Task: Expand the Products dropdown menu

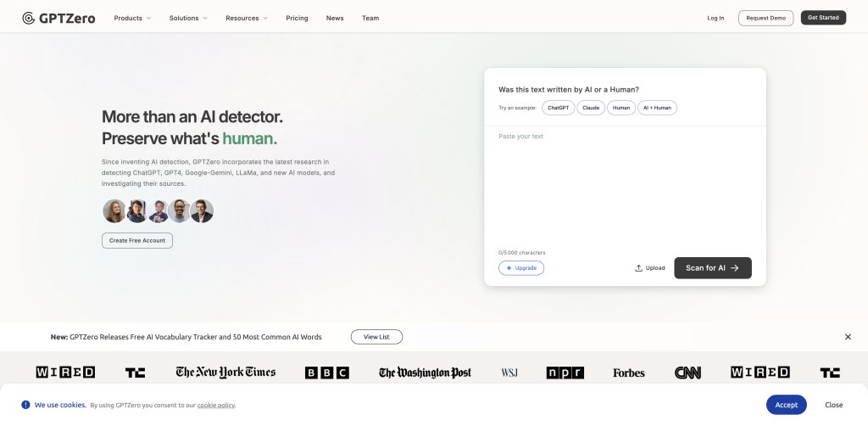Action: (132, 19)
